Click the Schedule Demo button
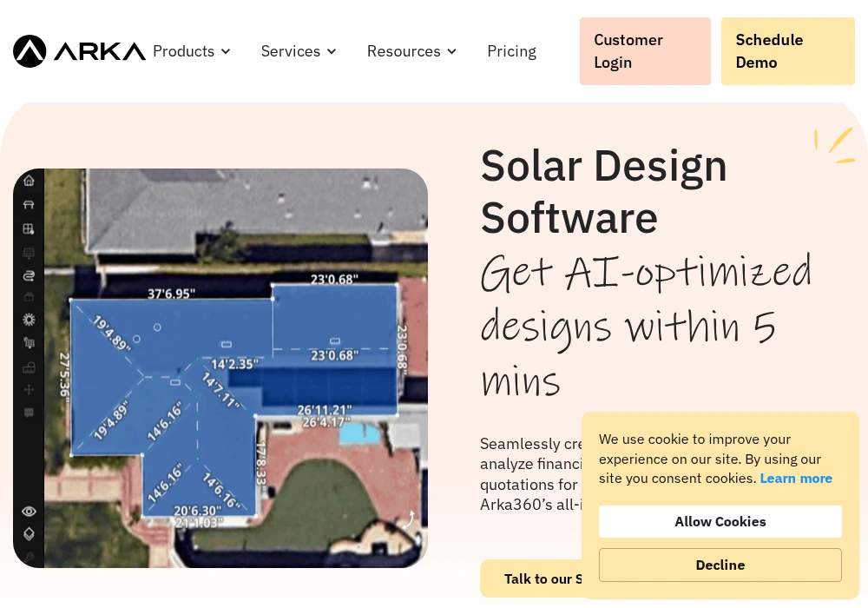 [x=787, y=51]
